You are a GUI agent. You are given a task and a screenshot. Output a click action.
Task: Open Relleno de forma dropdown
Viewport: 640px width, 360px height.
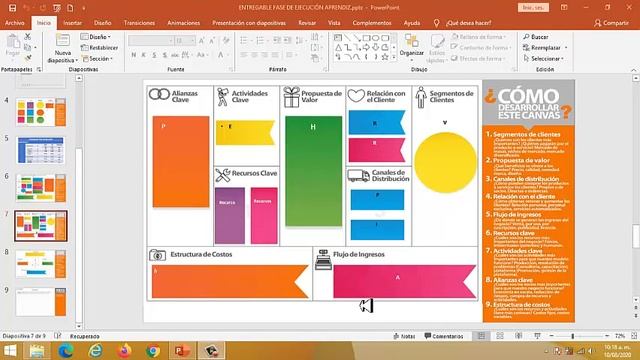[x=478, y=37]
